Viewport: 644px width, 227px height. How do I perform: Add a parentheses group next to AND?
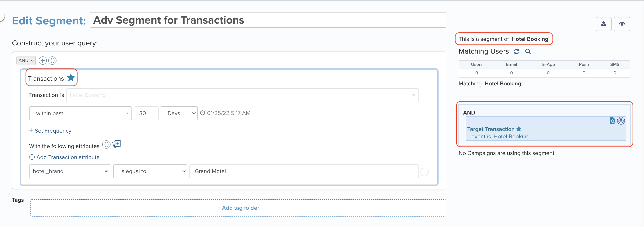coord(52,61)
